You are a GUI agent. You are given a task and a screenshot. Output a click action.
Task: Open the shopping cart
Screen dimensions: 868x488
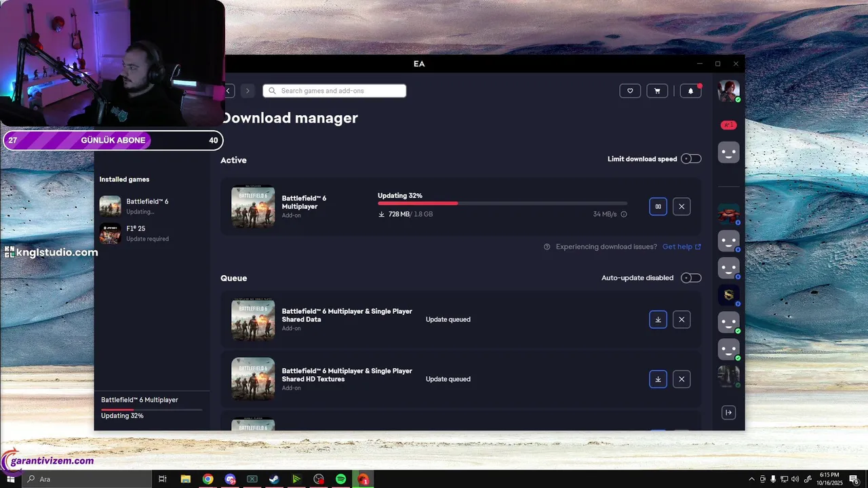657,91
